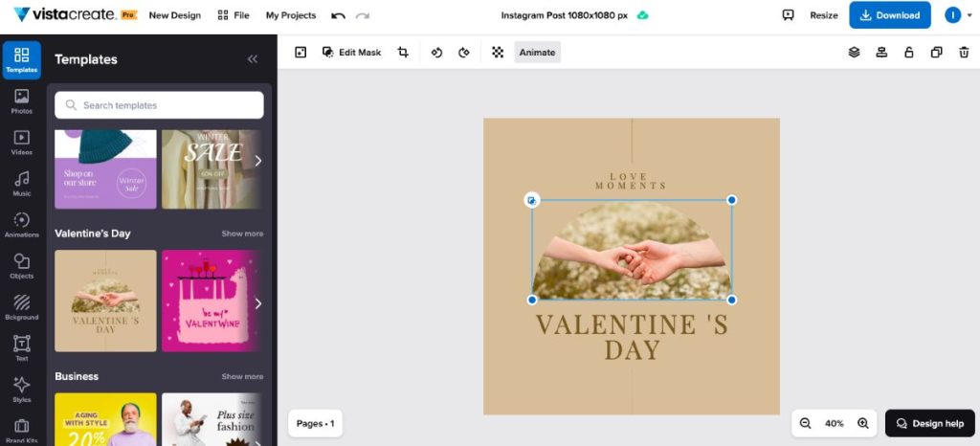Viewport: 980px width, 446px height.
Task: Click the Animate button
Action: pos(538,53)
